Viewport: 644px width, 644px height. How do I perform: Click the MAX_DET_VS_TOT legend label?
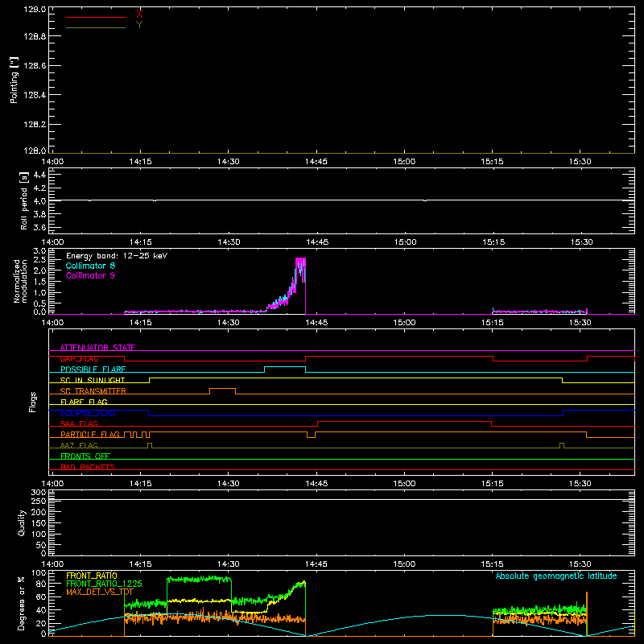(x=100, y=592)
